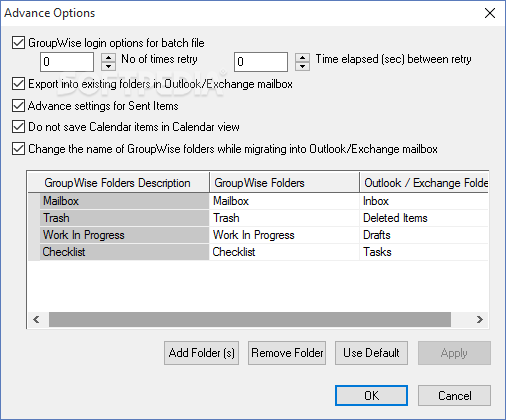The width and height of the screenshot is (506, 420).
Task: Click the GroupWise Folders column header
Action: tap(284, 183)
